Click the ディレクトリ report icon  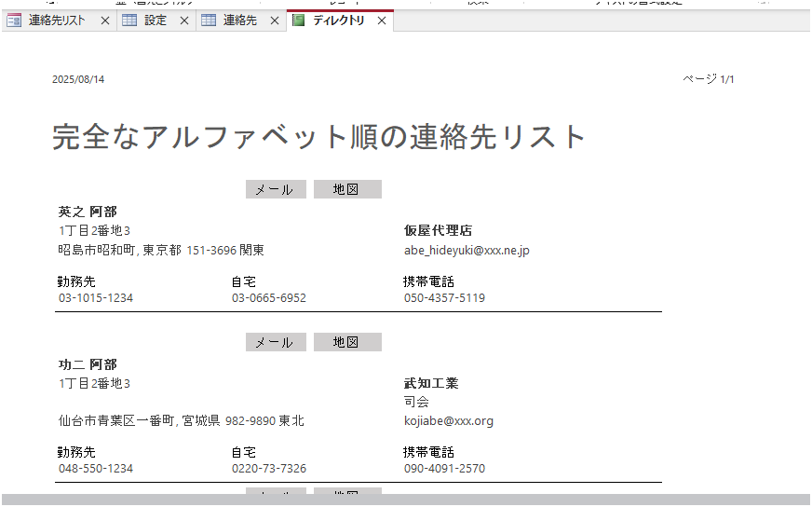click(x=298, y=21)
